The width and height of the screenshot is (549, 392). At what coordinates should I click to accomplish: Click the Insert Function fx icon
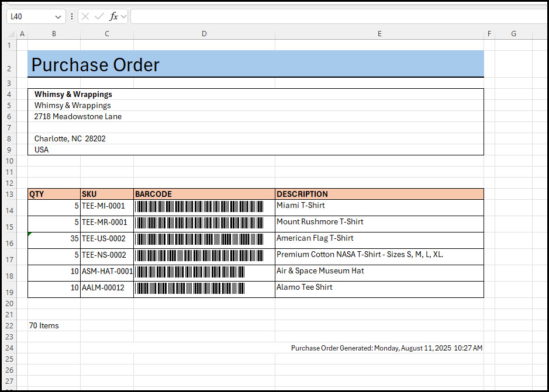pyautogui.click(x=113, y=16)
